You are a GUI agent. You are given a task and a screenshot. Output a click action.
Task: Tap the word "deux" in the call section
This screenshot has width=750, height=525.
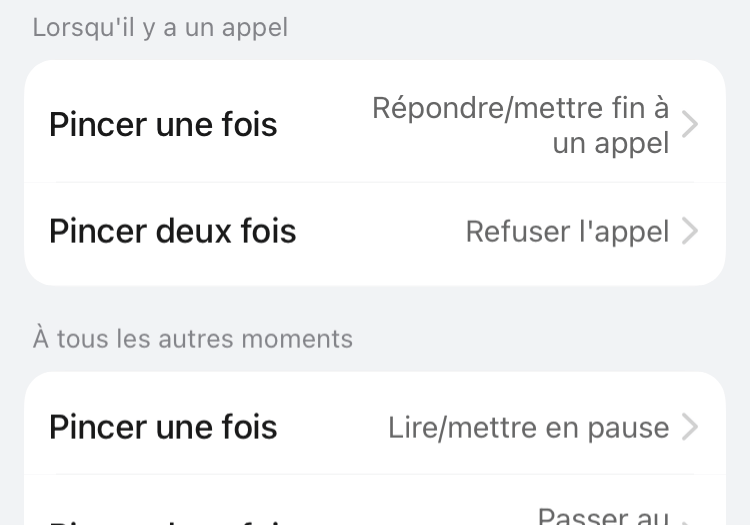coord(199,232)
